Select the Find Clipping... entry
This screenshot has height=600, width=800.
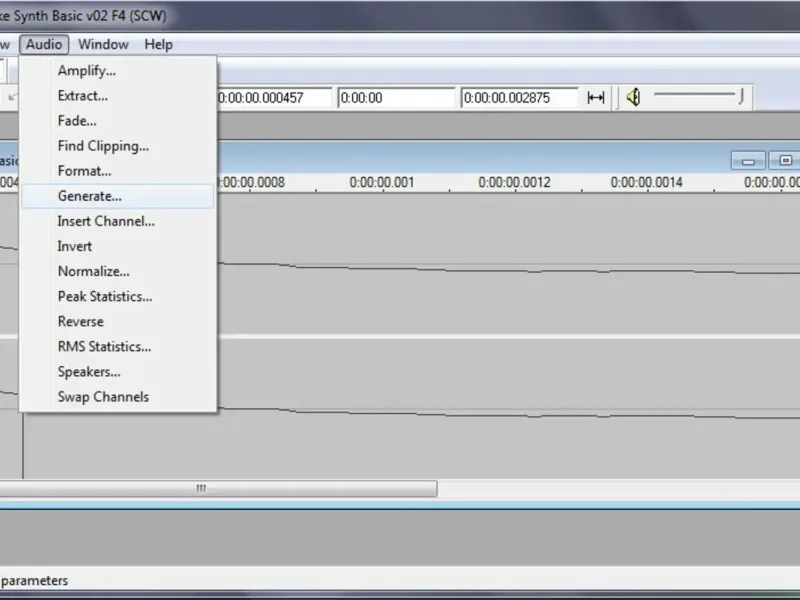tap(118, 146)
